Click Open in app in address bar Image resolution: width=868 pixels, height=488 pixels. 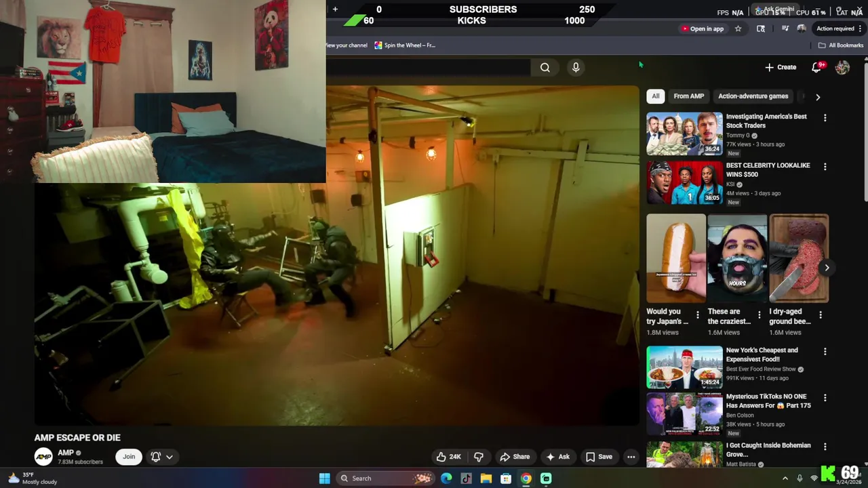(703, 28)
